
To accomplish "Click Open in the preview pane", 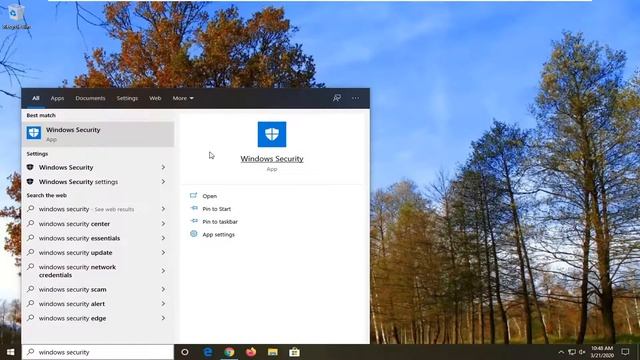I will tap(210, 196).
